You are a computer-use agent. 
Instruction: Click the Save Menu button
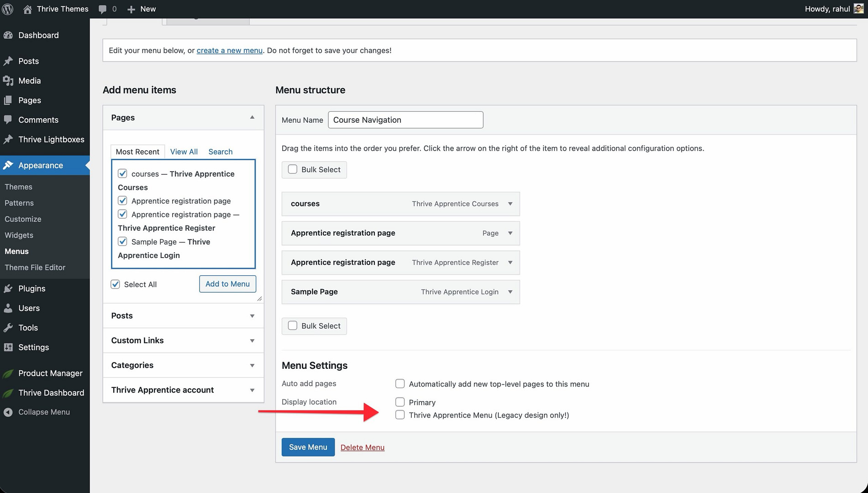[x=308, y=447]
